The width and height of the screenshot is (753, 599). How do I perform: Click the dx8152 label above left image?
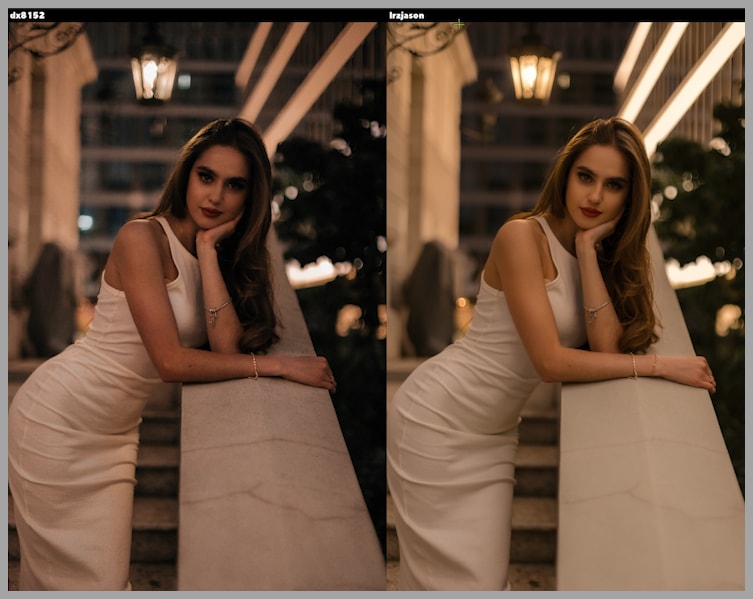[x=27, y=15]
